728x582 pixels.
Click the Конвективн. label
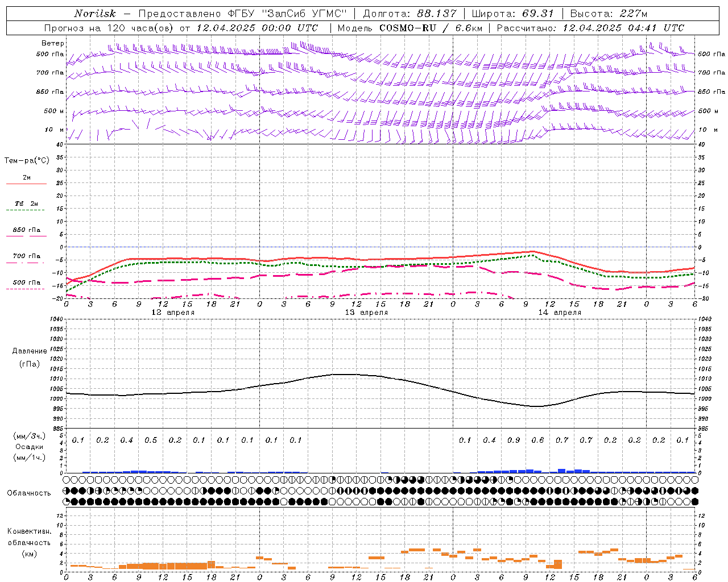click(29, 531)
